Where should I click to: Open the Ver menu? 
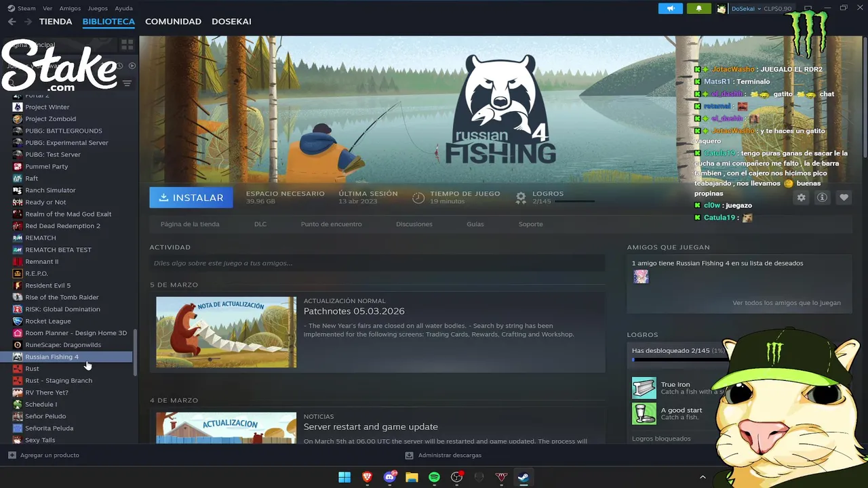pyautogui.click(x=47, y=8)
